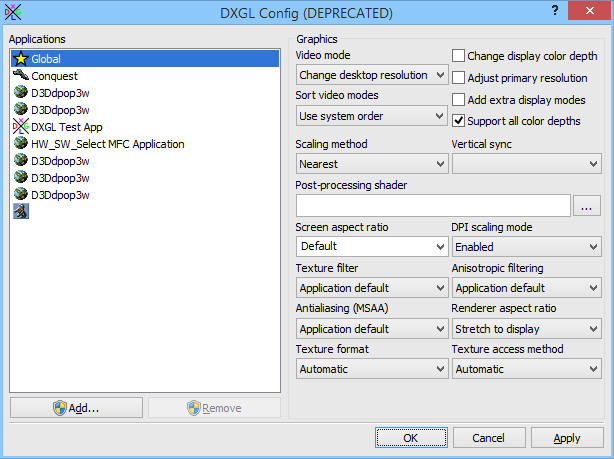This screenshot has width=614, height=459.
Task: Select HW_SW_Select MFC Application entry
Action: [x=145, y=144]
